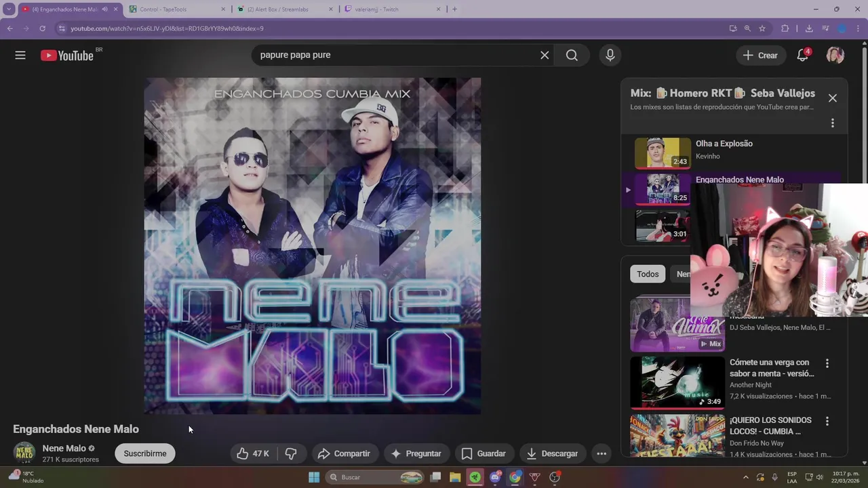This screenshot has width=868, height=488.
Task: Click the Enganchados Cumbia Mix video player
Action: coord(313,245)
